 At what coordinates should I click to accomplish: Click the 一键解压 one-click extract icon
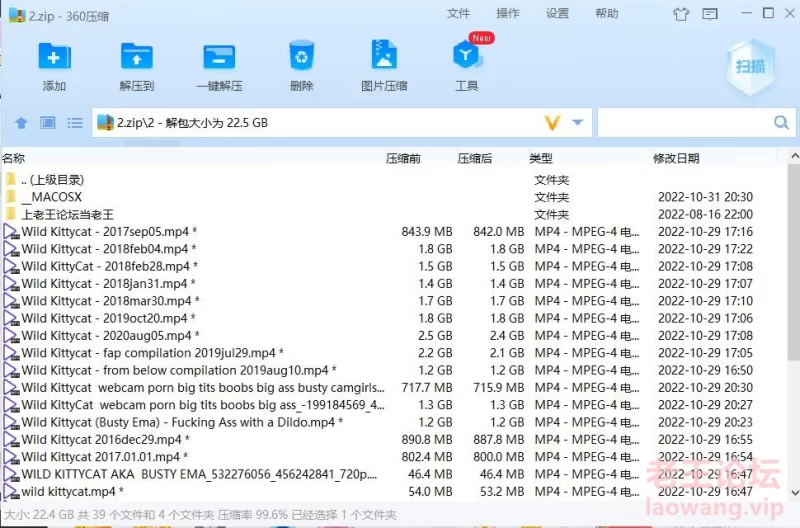point(219,56)
